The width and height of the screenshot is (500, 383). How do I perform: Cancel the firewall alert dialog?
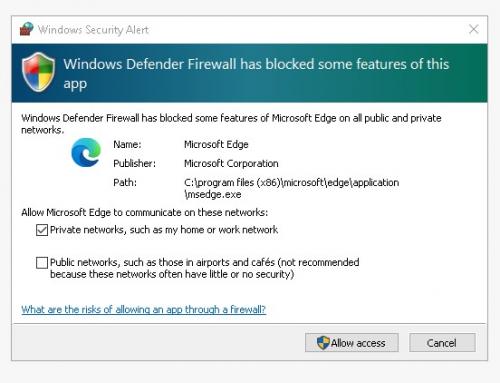(x=442, y=343)
